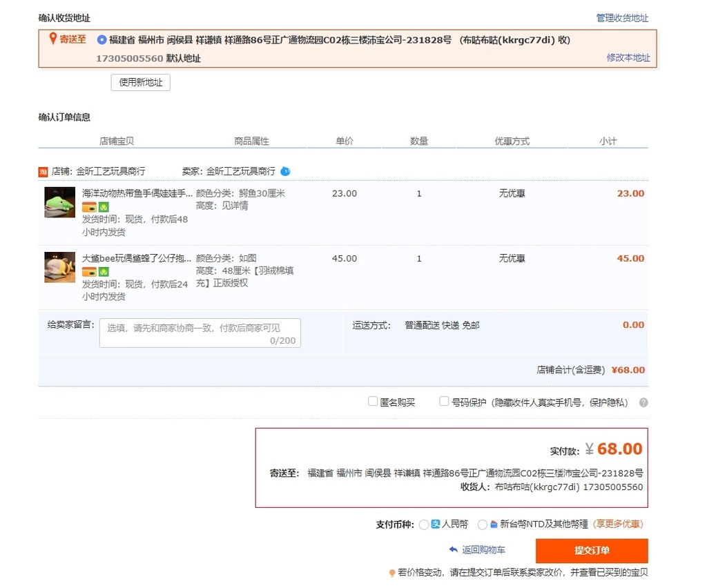
Task: Click the Alipay icon next to 人民币
Action: (435, 524)
